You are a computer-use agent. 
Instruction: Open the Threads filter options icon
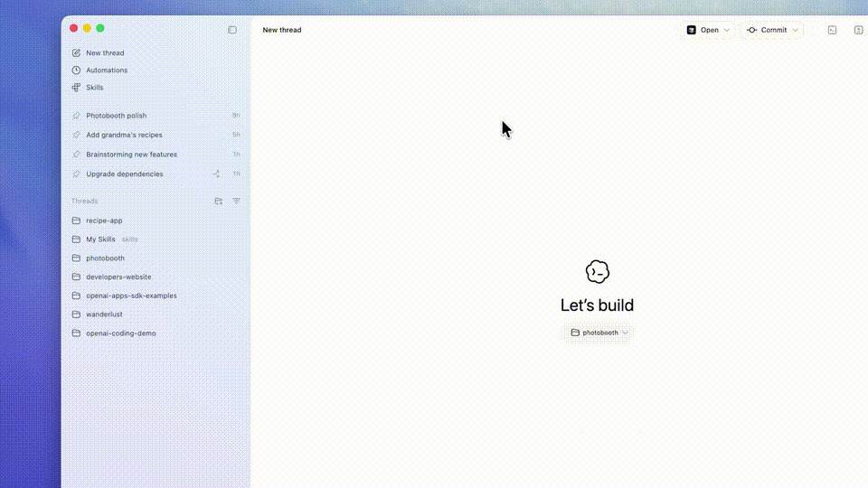pos(236,201)
